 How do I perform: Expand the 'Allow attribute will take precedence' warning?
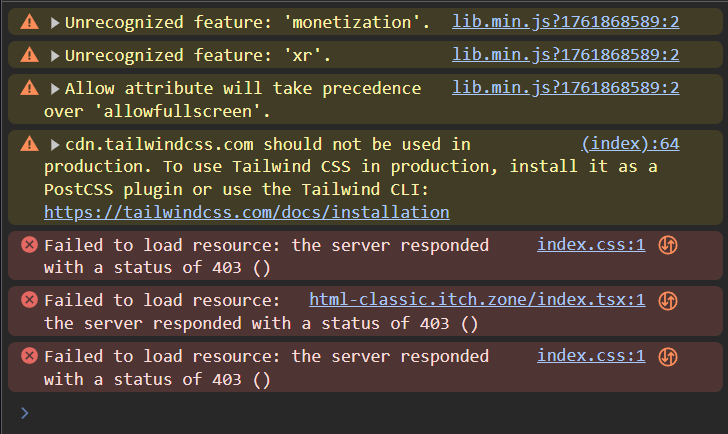(55, 89)
